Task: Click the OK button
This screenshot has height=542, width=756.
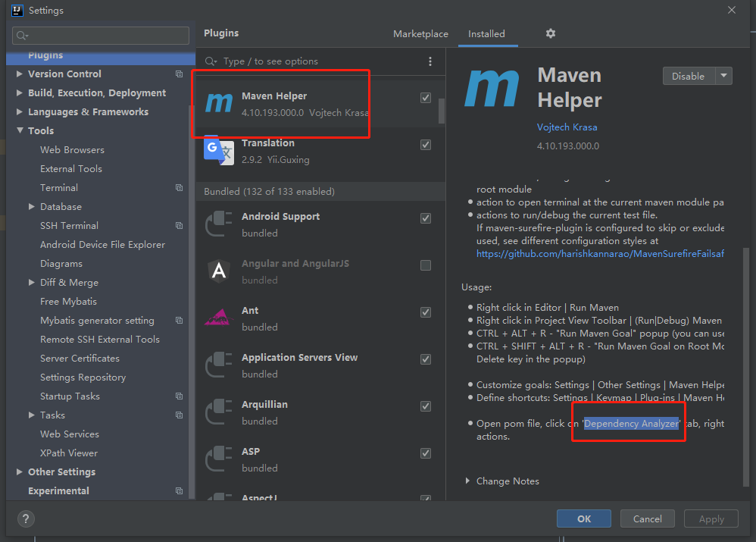Action: click(584, 519)
